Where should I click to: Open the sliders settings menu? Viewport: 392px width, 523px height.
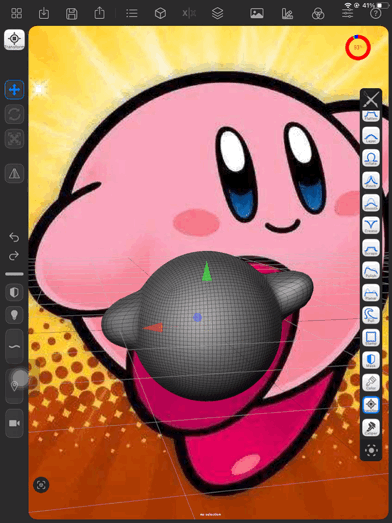(x=347, y=13)
